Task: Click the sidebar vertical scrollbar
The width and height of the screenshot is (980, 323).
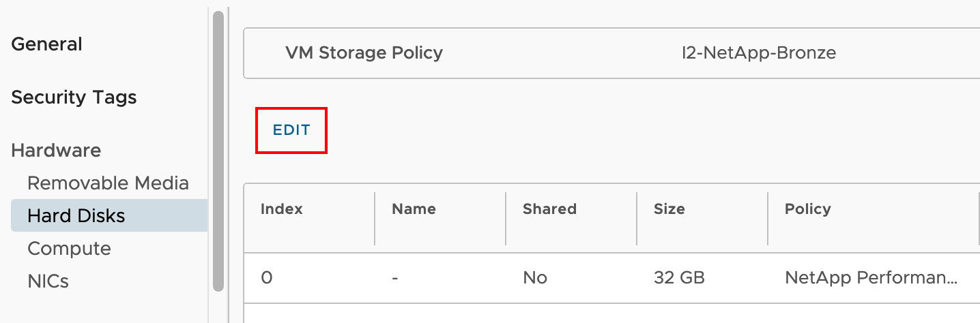Action: [218, 150]
